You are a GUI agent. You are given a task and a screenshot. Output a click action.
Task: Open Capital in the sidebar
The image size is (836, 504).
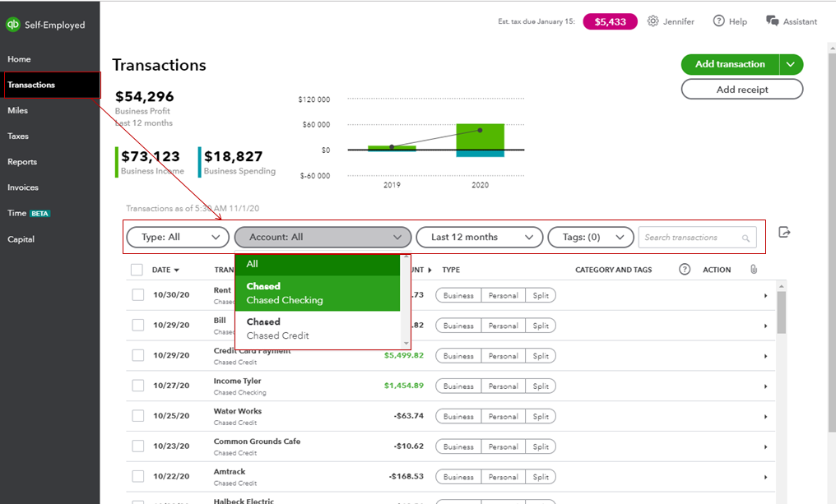click(21, 239)
